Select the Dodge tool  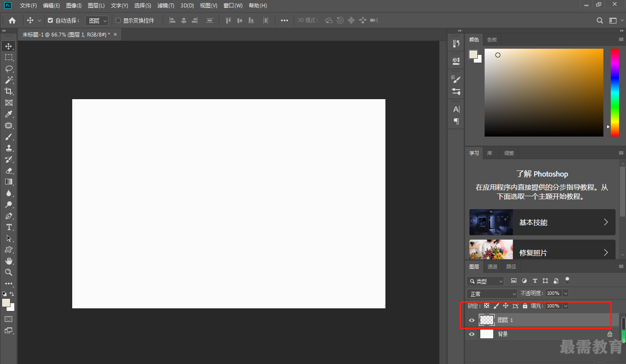[9, 204]
